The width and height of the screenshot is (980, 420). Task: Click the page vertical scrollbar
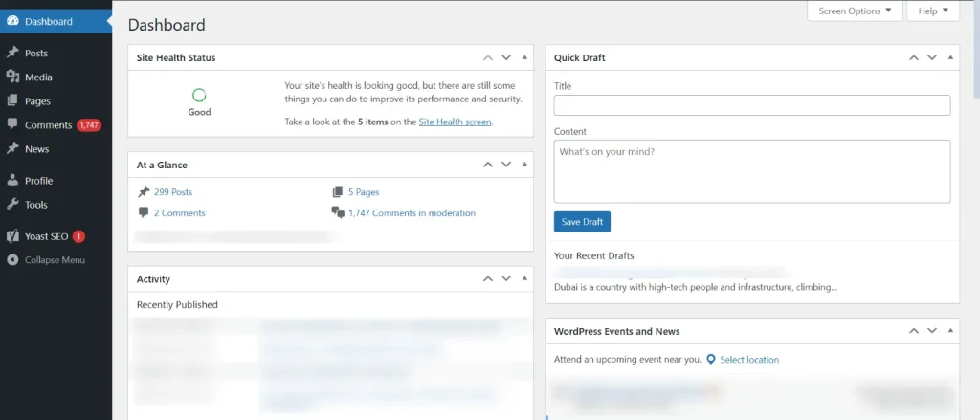click(975, 50)
